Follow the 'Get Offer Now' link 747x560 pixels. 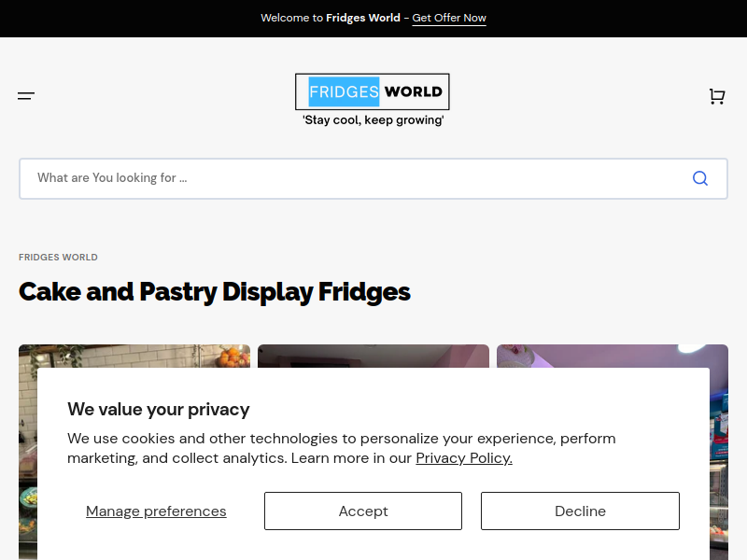(x=449, y=18)
